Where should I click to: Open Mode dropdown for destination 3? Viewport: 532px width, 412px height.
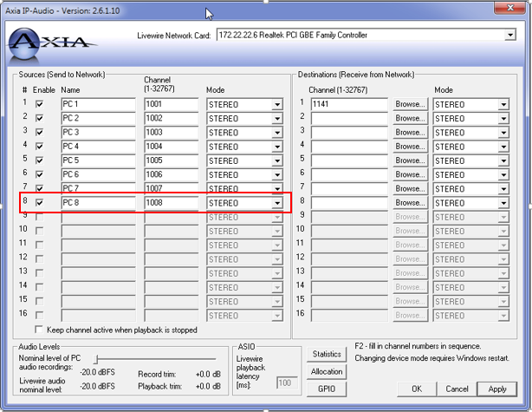(503, 133)
